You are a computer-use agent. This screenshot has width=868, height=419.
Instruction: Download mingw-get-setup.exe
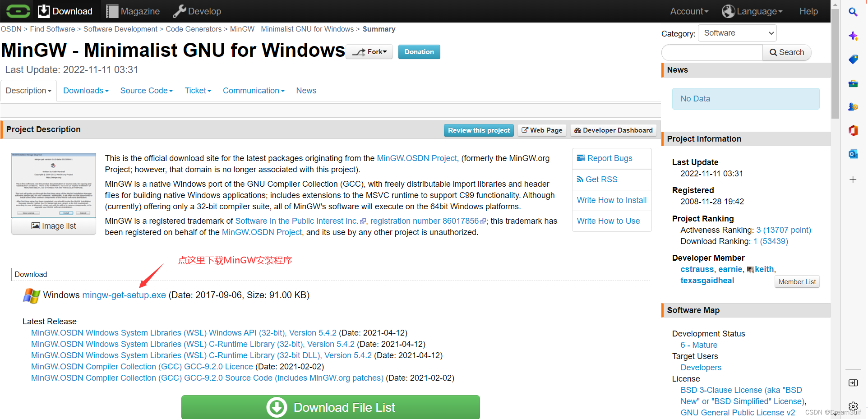124,295
